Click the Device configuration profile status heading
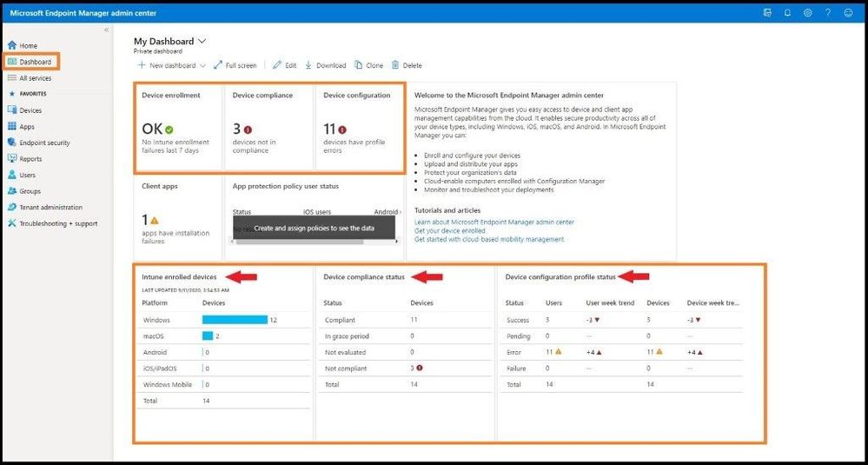This screenshot has width=868, height=465. point(560,276)
